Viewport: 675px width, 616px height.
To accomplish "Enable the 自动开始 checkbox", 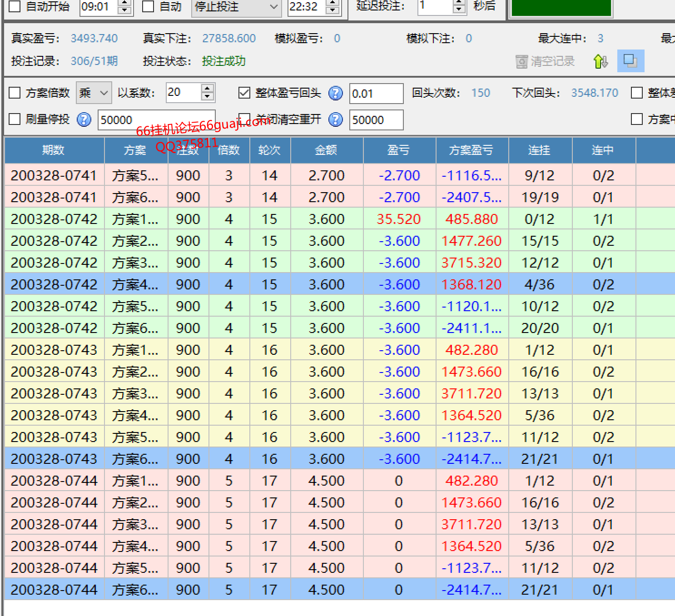I will click(x=15, y=6).
